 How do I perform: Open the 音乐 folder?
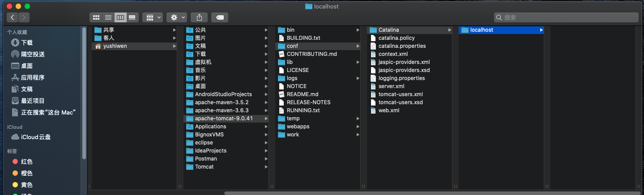tap(226, 70)
